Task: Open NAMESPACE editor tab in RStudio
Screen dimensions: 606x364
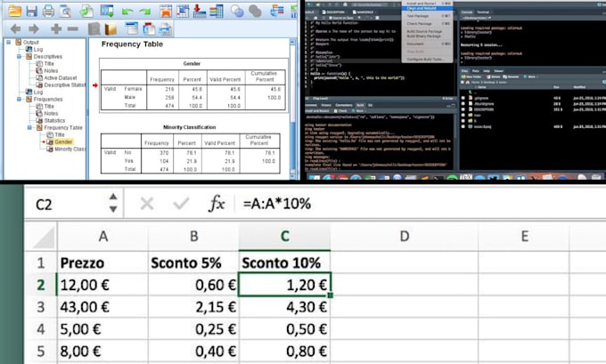Action: (x=363, y=12)
